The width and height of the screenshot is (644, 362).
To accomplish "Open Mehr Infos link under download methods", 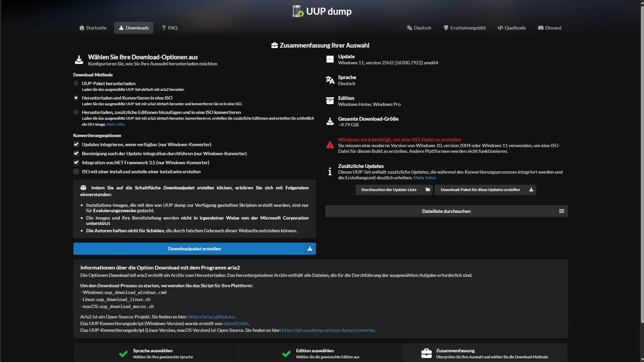I will coord(116,124).
